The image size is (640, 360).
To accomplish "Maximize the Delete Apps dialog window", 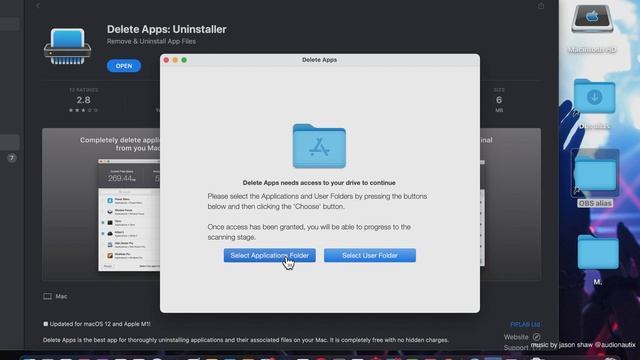I will pyautogui.click(x=184, y=60).
